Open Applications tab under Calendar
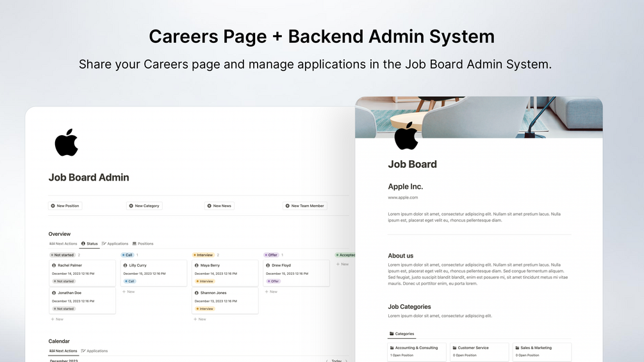This screenshot has width=644, height=362. (x=94, y=351)
